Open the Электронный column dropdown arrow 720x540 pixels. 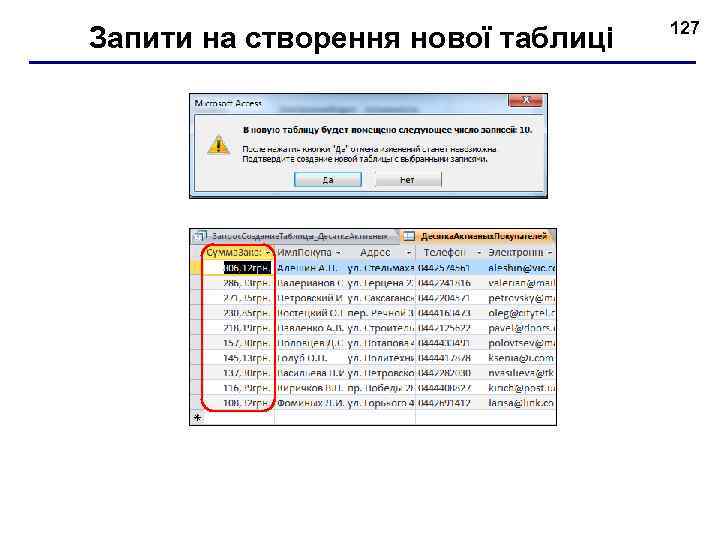(x=549, y=253)
